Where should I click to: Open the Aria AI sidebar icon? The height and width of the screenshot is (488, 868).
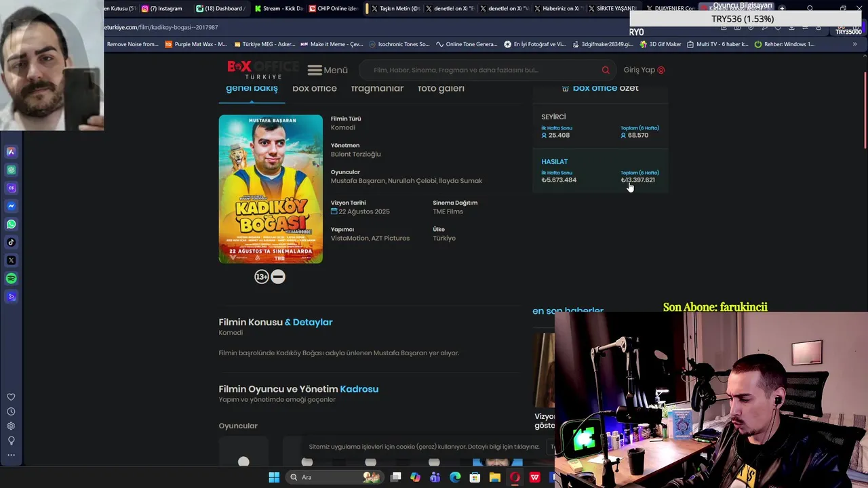(x=11, y=152)
